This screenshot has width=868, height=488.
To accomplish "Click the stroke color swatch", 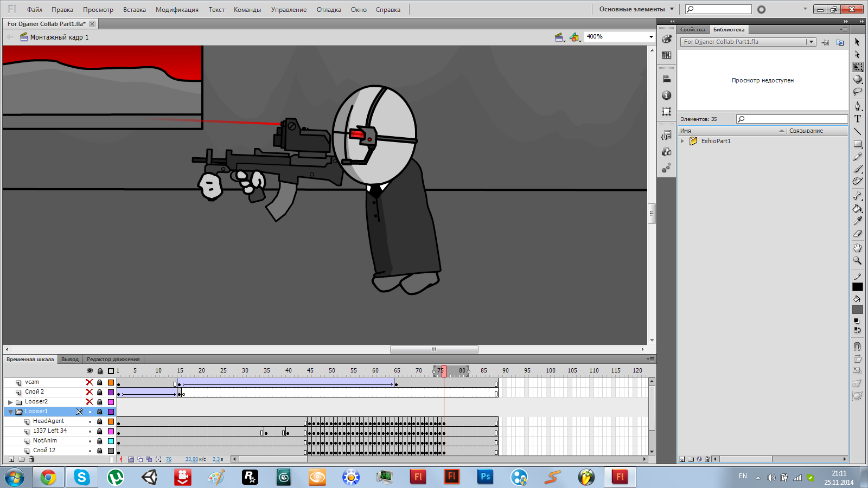I will [x=857, y=287].
